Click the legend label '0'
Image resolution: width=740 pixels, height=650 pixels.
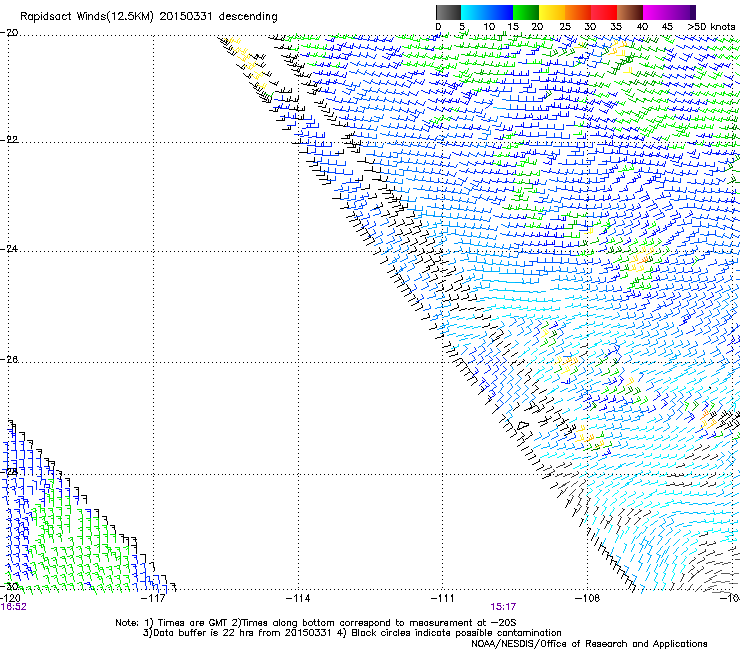(438, 27)
